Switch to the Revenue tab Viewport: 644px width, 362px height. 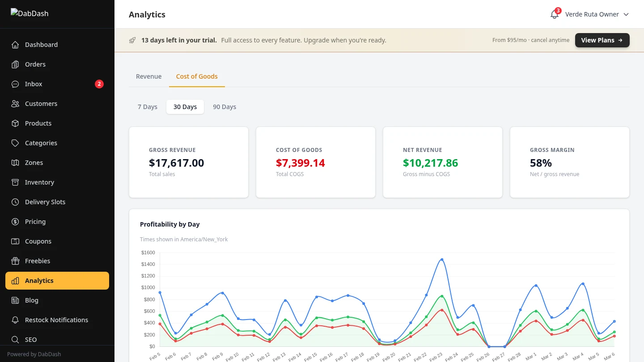148,76
